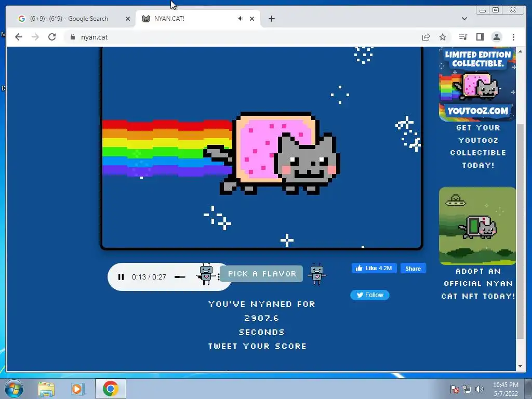This screenshot has width=532, height=399.
Task: Restore down the Chrome window
Action: 496,10
